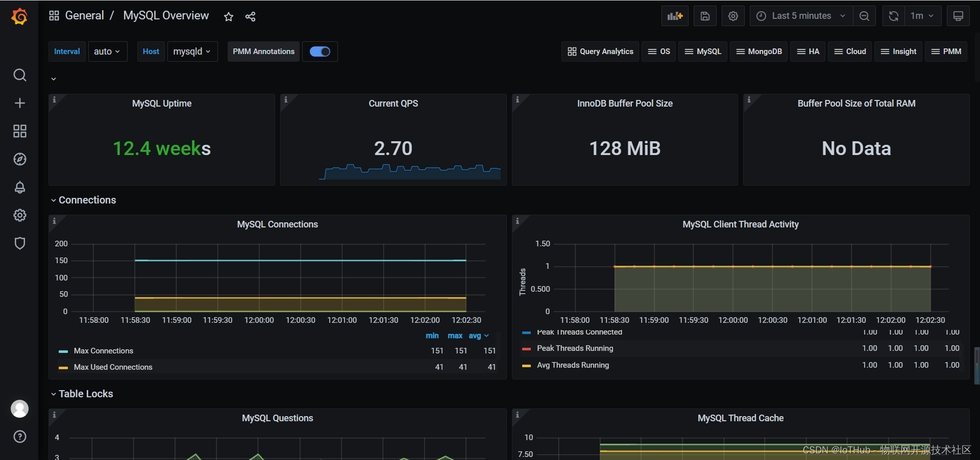Open the Host mysqld dropdown
Screen dimensions: 980x460
coord(192,52)
